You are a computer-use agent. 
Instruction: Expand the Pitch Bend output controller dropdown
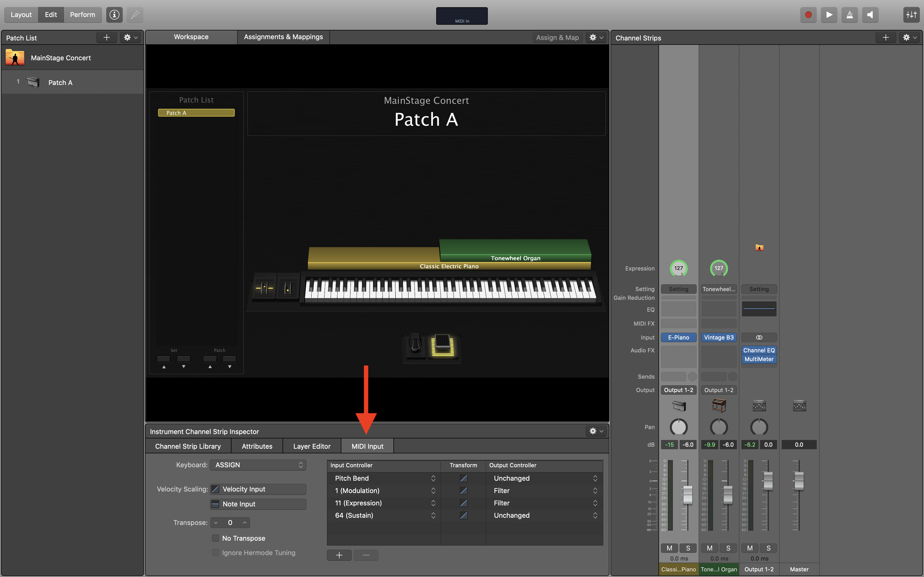[594, 477]
